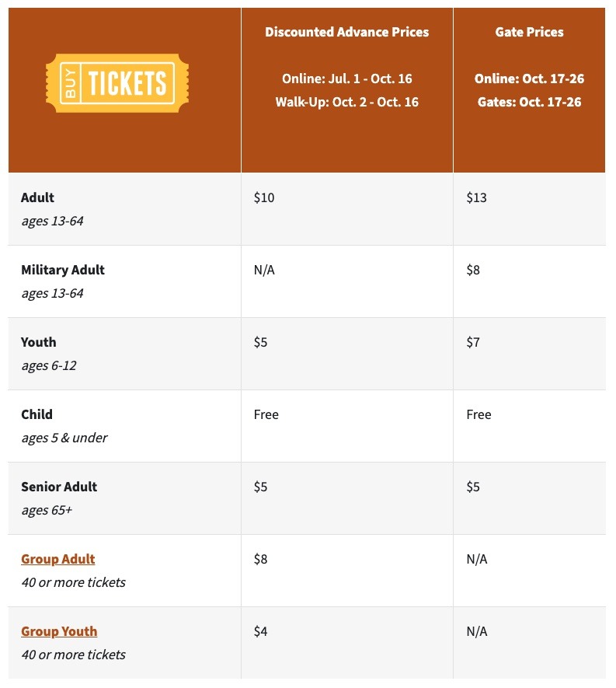
Task: Click the $10 Adult advance price
Action: 264,197
